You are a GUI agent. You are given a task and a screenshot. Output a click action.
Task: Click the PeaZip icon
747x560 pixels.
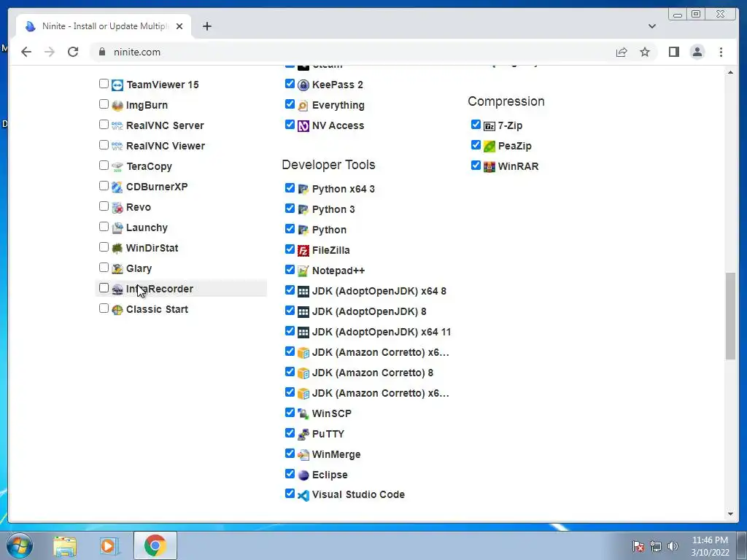(489, 147)
